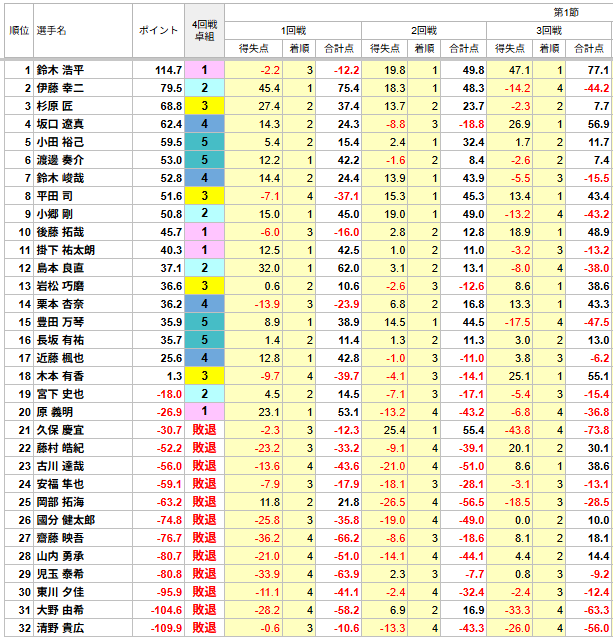Select player name 山内 勇承
Viewport: 613px width, 637px height.
coord(60,556)
